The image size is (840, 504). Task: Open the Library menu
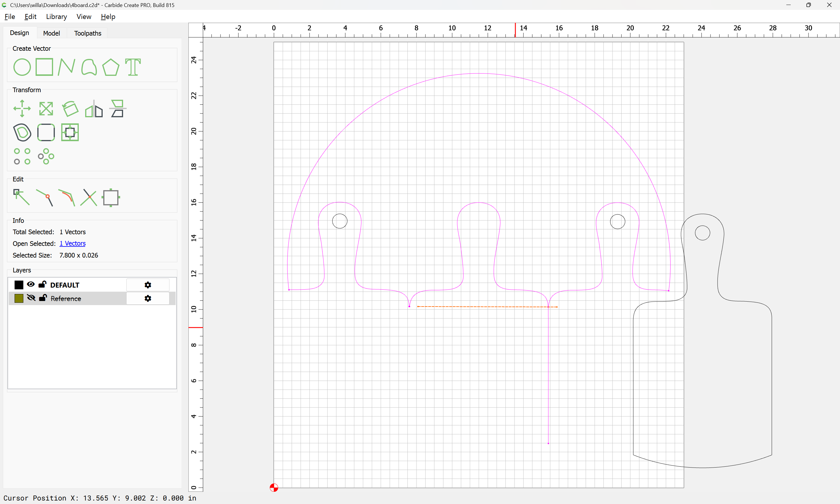pos(56,17)
